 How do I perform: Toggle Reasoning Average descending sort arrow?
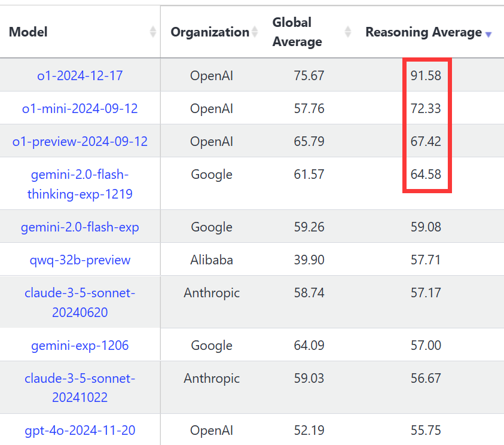488,35
